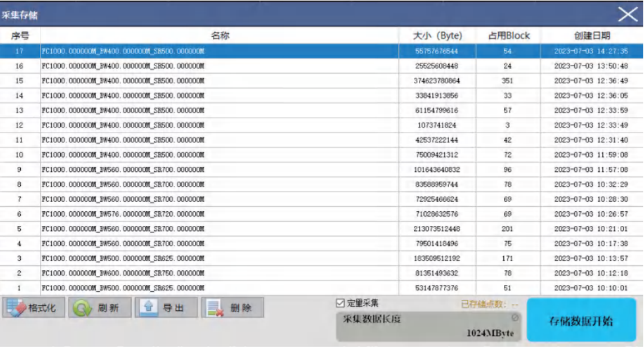The height and width of the screenshot is (347, 644).
Task: Click the small circle icon in 采集数据长度 field
Action: (x=515, y=317)
